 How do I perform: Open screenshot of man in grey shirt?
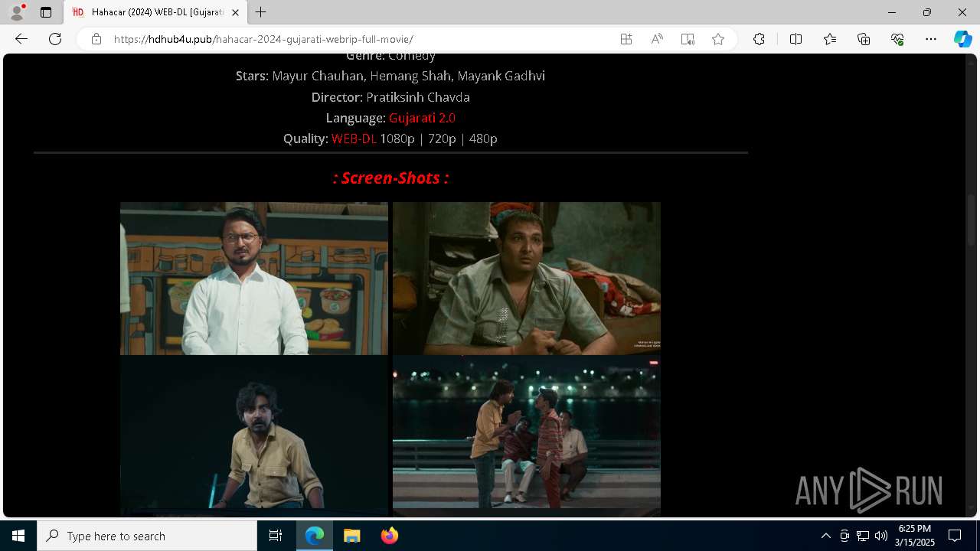tap(527, 279)
